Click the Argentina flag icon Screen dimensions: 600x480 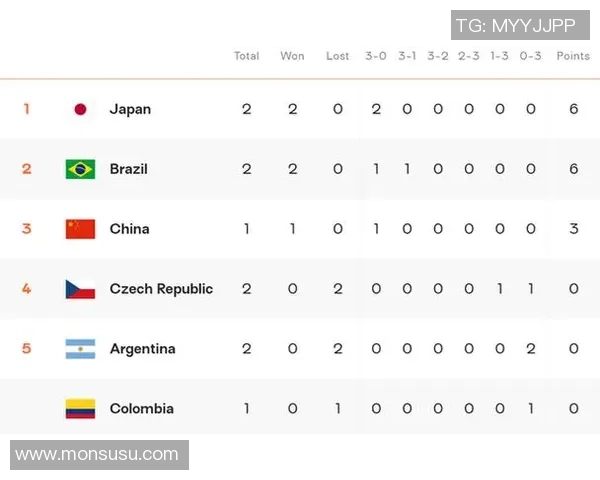coord(80,349)
